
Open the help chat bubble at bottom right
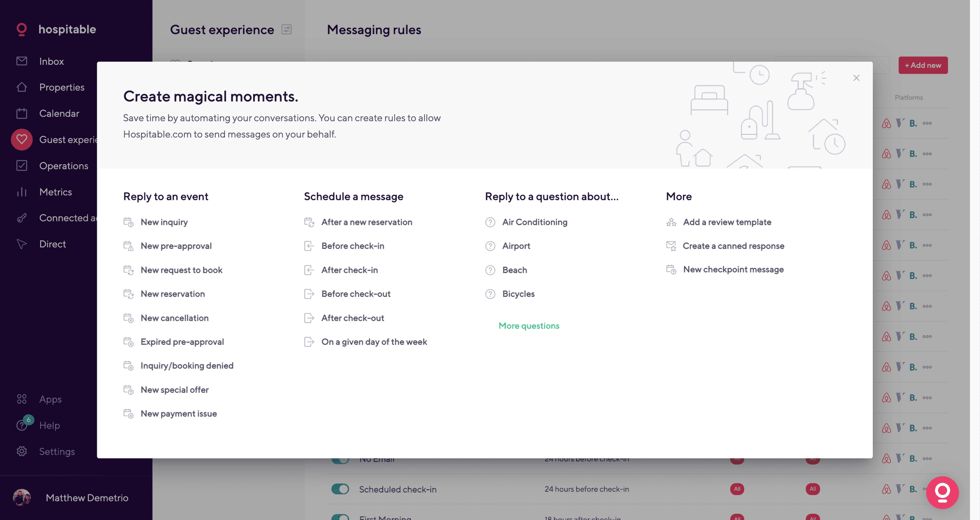(942, 492)
